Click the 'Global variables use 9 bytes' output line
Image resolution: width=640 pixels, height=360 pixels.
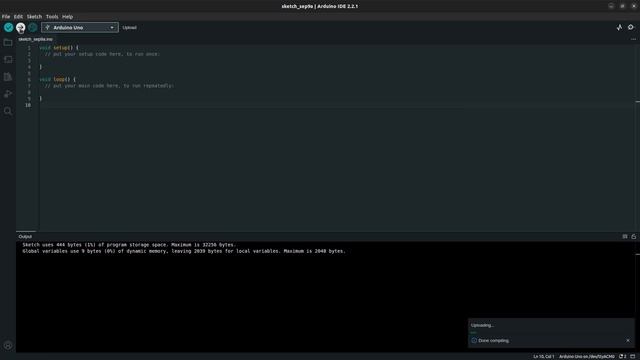coord(184,251)
